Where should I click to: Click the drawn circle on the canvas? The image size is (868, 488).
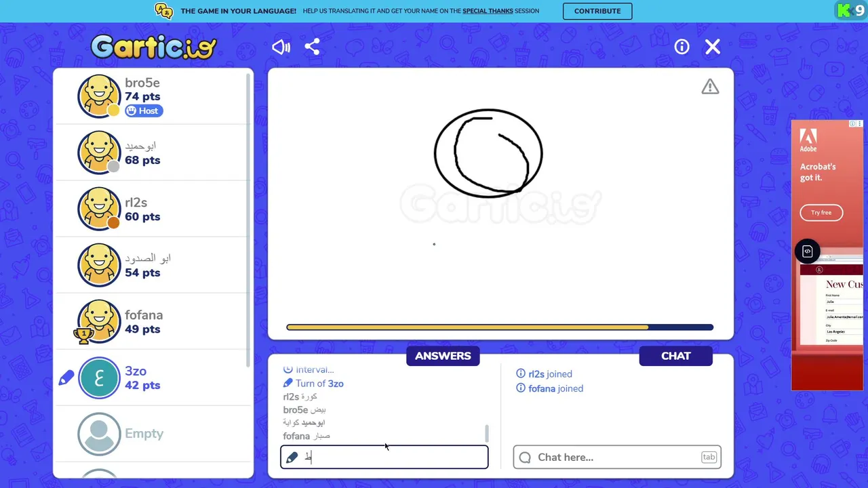point(488,154)
